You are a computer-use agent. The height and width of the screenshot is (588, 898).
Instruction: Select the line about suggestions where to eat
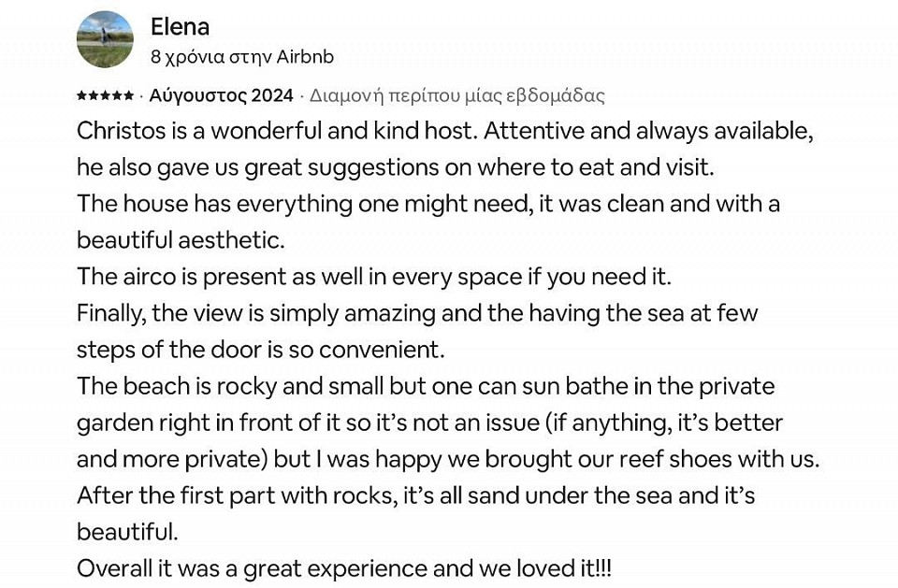tap(396, 167)
